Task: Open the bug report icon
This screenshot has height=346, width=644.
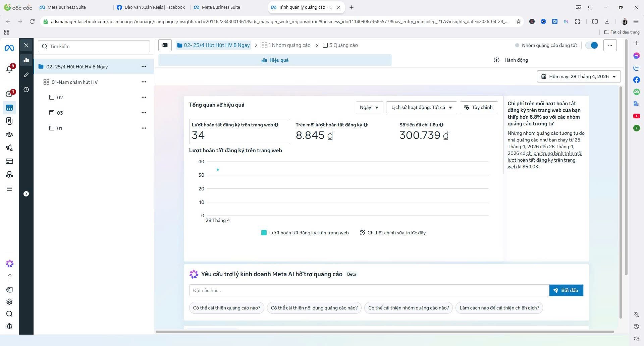Action: tap(9, 326)
